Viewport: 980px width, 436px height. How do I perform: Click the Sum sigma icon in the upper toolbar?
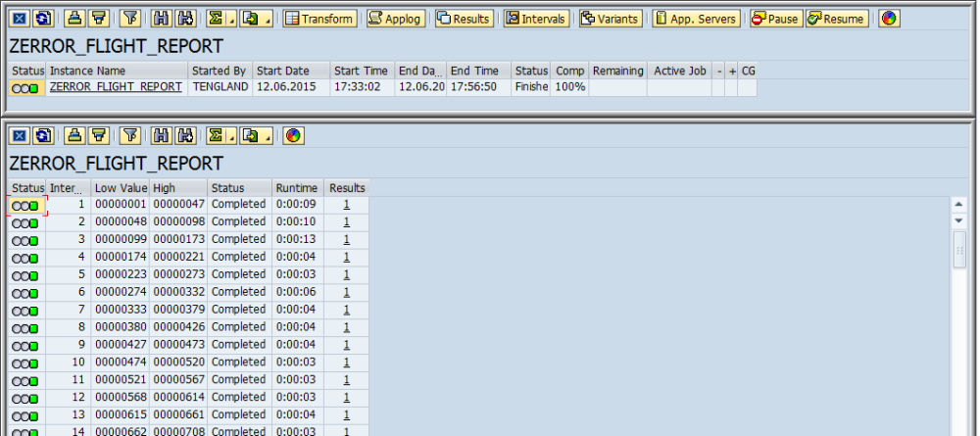pyautogui.click(x=217, y=19)
